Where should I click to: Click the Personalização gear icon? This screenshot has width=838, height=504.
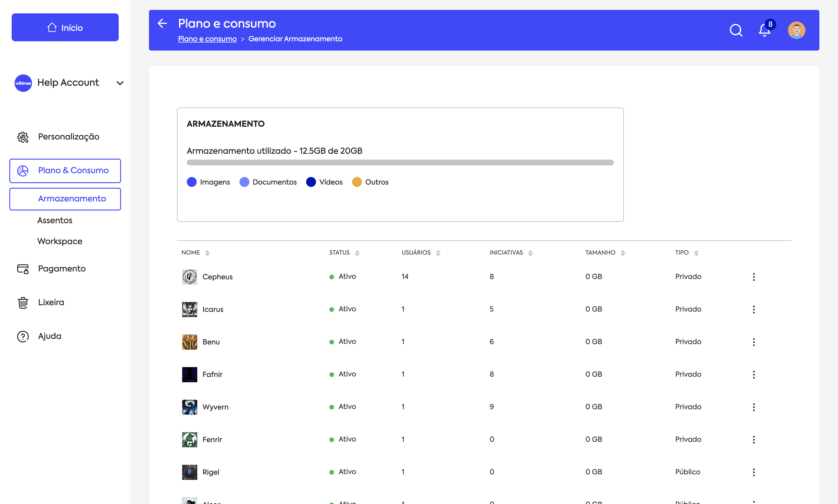coord(23,137)
